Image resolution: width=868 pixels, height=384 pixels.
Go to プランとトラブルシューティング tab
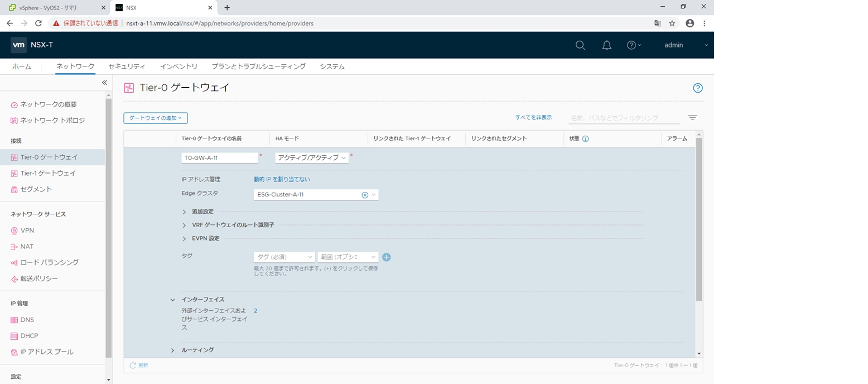click(259, 66)
